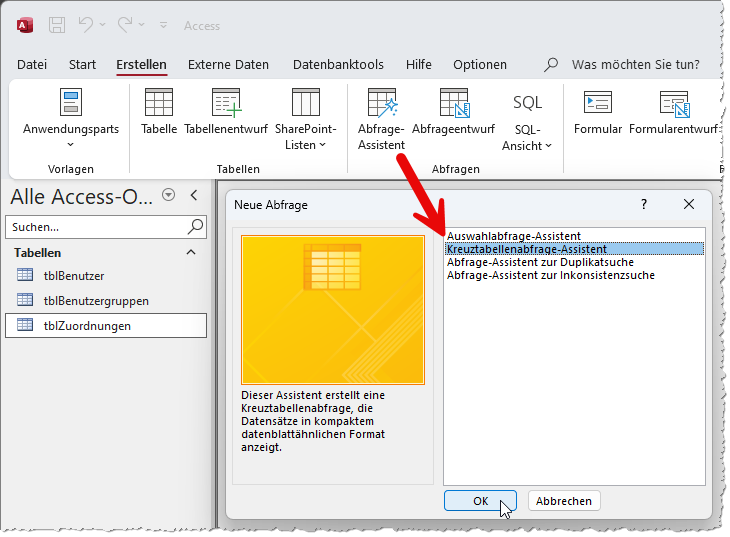730x537 pixels.
Task: Select tblBenutzergruppen in the navigation pane
Action: point(96,300)
